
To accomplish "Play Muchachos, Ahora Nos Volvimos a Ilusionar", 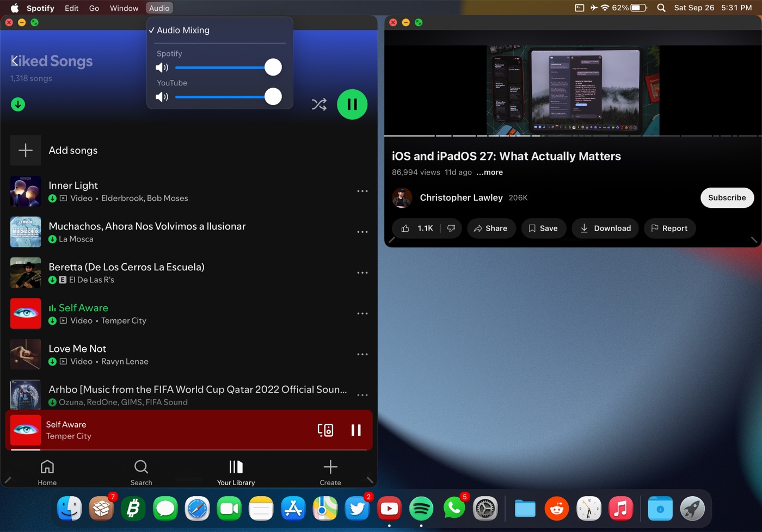I will click(147, 226).
